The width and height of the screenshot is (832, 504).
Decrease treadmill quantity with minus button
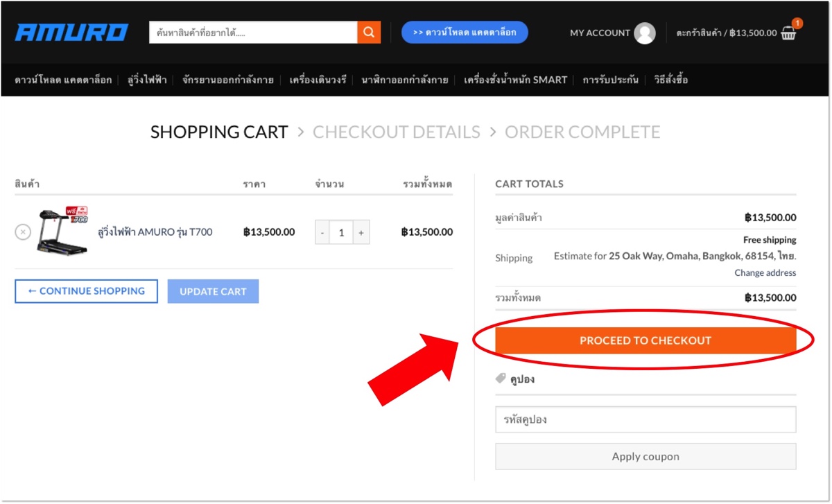click(322, 232)
